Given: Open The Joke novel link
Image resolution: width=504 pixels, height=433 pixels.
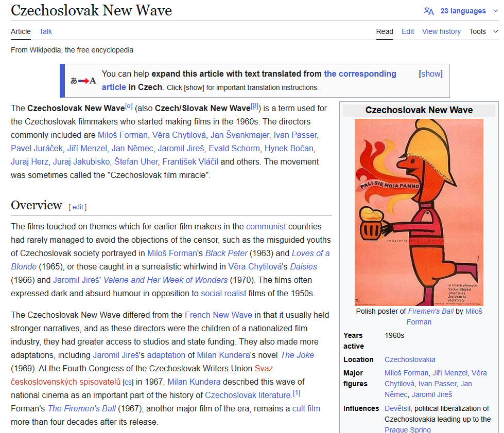Looking at the screenshot, I should tap(298, 355).
